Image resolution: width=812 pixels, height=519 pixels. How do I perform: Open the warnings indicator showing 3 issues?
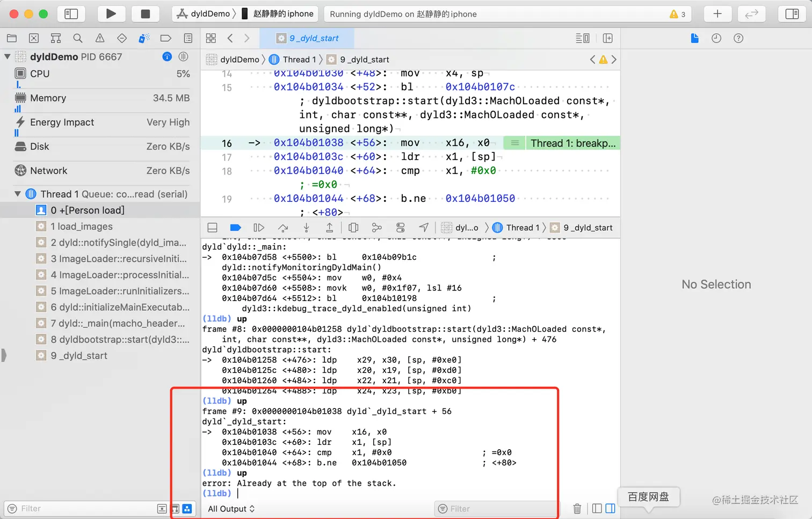pos(677,14)
